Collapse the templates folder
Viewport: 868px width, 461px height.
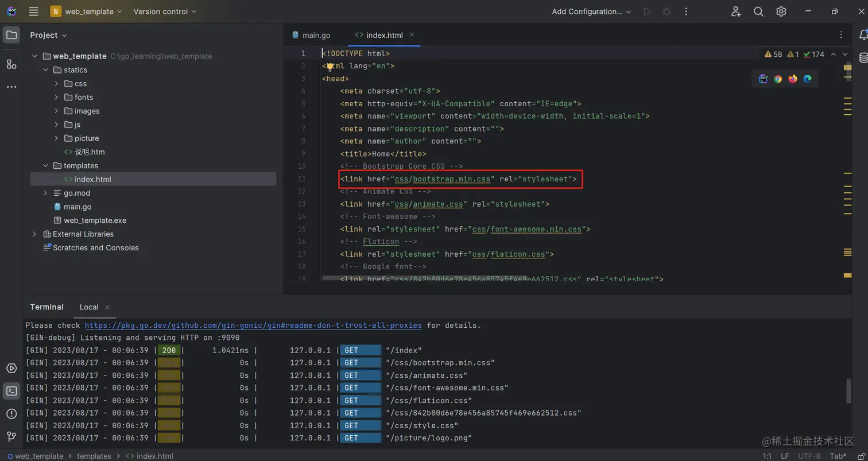click(45, 166)
